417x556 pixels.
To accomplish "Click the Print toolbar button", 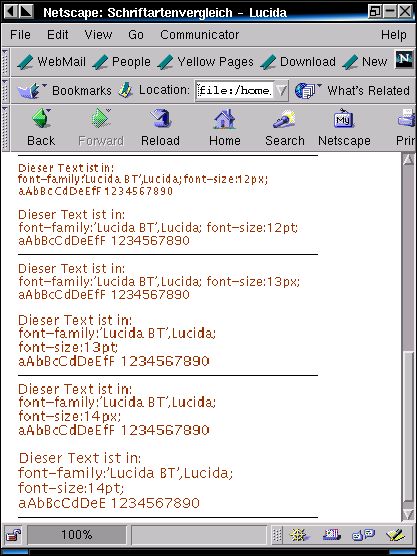I will 406,127.
